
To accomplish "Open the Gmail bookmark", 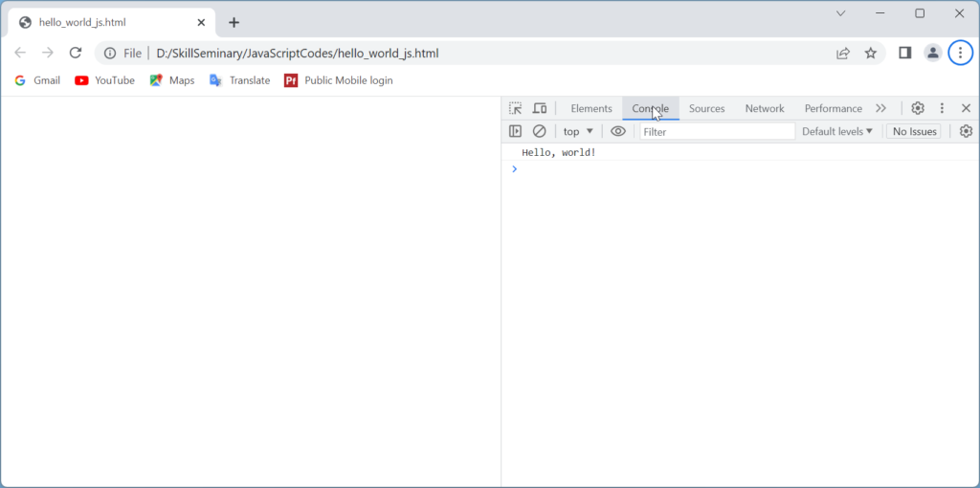I will [x=37, y=80].
